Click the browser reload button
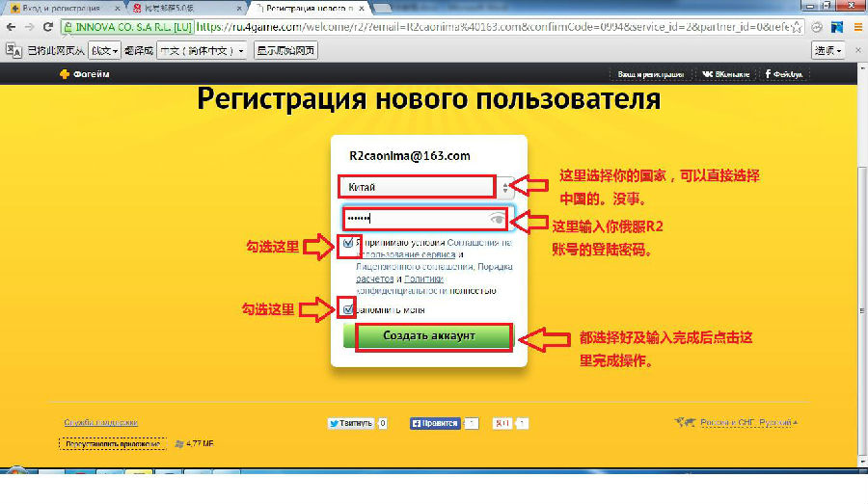Screen dimensions: 868x504 (x=46, y=27)
